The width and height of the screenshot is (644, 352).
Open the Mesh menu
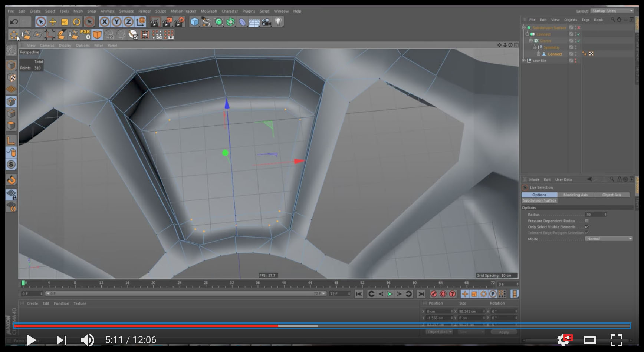pyautogui.click(x=78, y=11)
